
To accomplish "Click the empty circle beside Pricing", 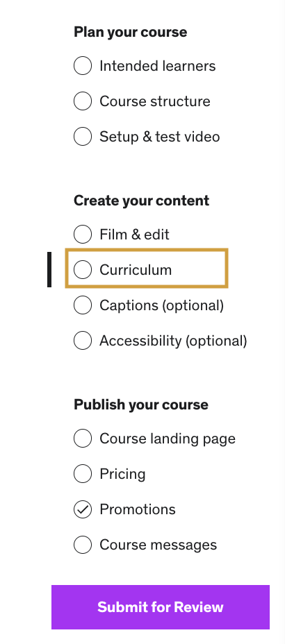I will point(83,473).
